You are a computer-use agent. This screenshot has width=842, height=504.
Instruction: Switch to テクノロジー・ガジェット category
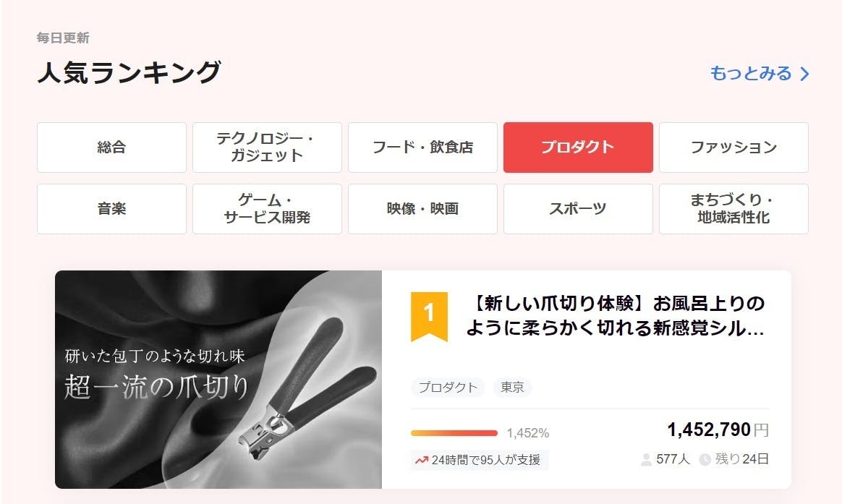tap(267, 148)
